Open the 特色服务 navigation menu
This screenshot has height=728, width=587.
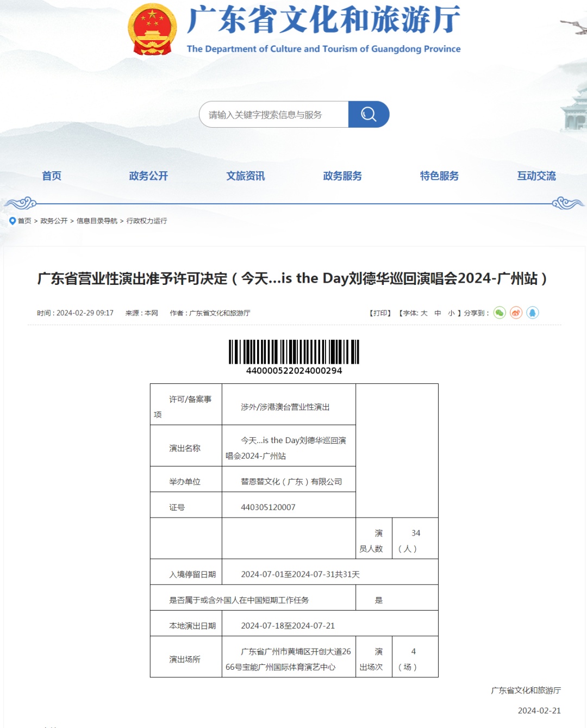click(x=439, y=176)
